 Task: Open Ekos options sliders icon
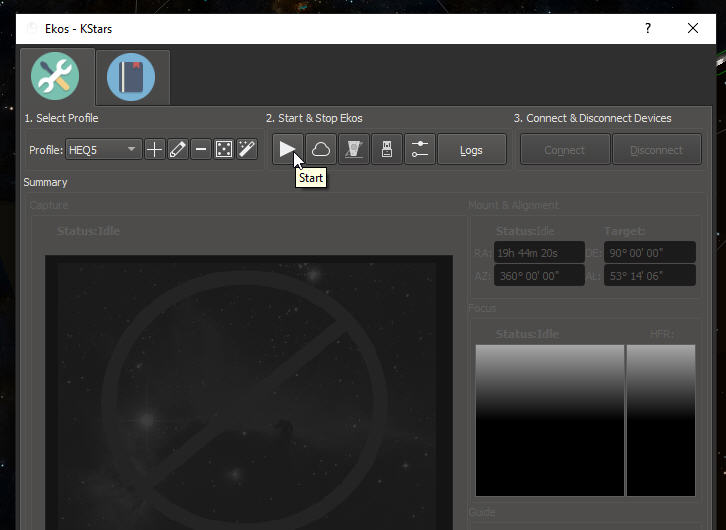419,150
